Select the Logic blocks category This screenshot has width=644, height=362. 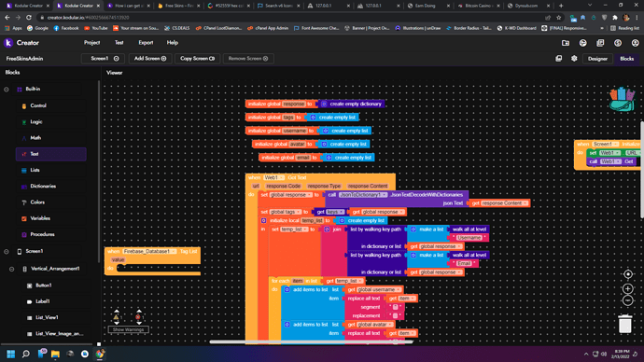(51, 122)
